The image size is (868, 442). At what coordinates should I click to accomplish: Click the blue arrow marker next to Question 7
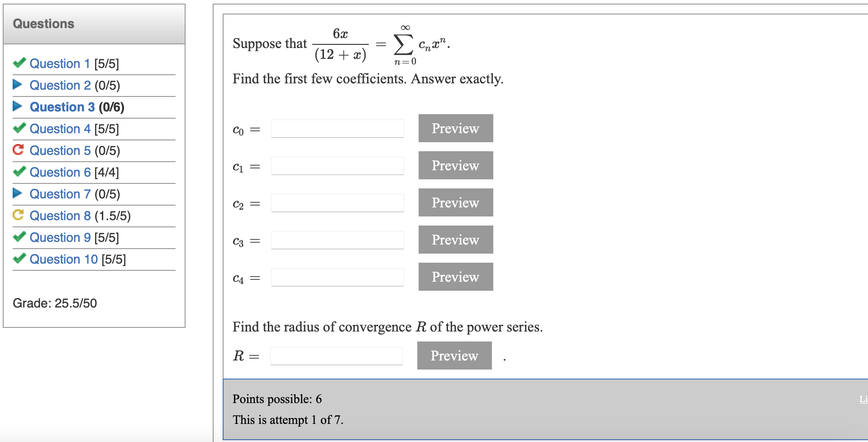click(x=18, y=193)
